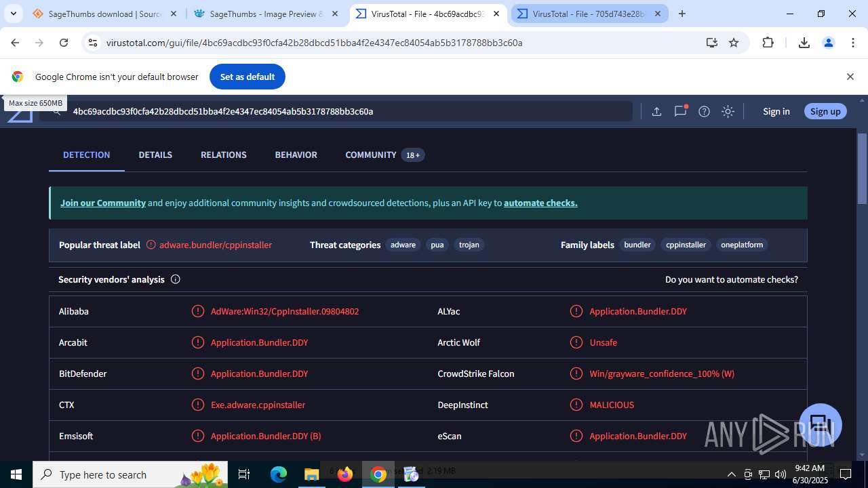868x488 pixels.
Task: Open Chrome downloads icon
Action: pos(804,43)
